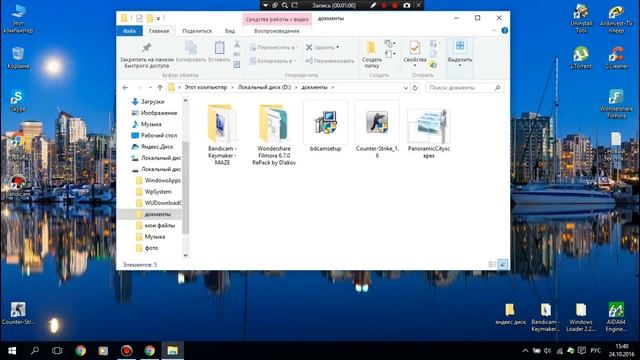Switch to details view toggle
Viewport: 640px width, 360px height.
click(492, 264)
